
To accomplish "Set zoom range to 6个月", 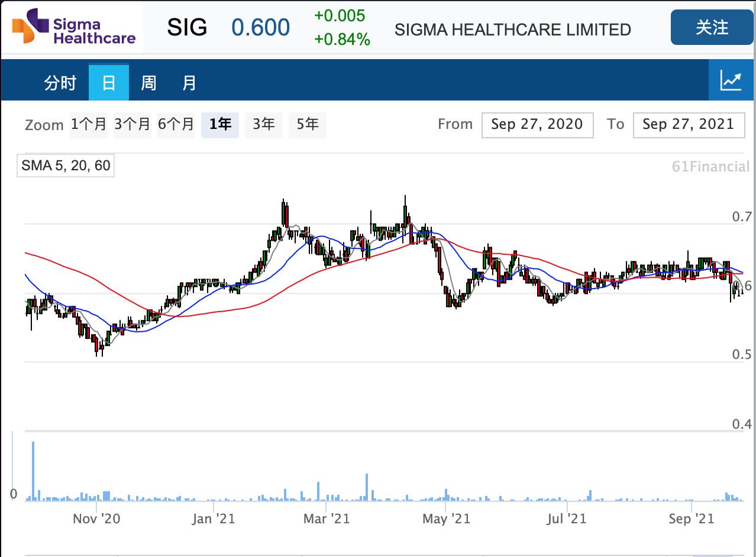I will 176,124.
